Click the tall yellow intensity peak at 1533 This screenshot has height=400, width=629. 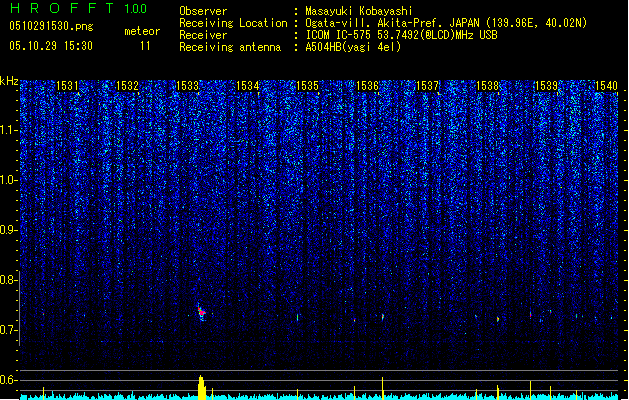pos(201,388)
